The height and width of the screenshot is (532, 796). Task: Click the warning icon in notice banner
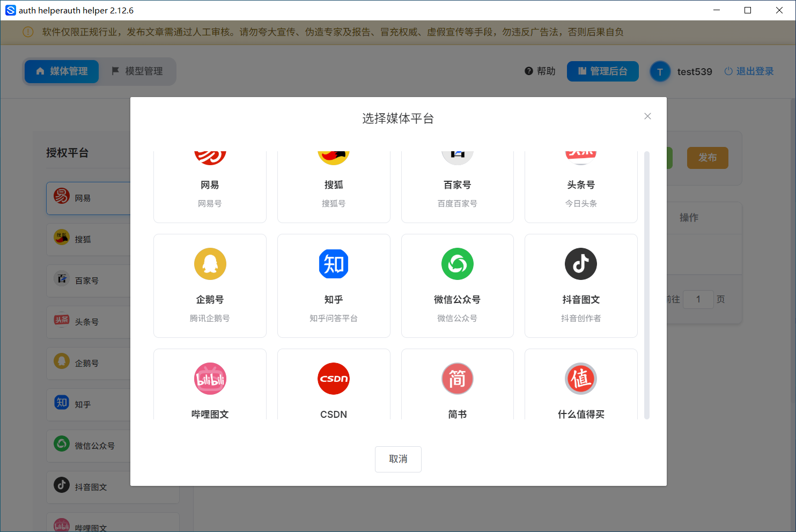click(x=28, y=32)
